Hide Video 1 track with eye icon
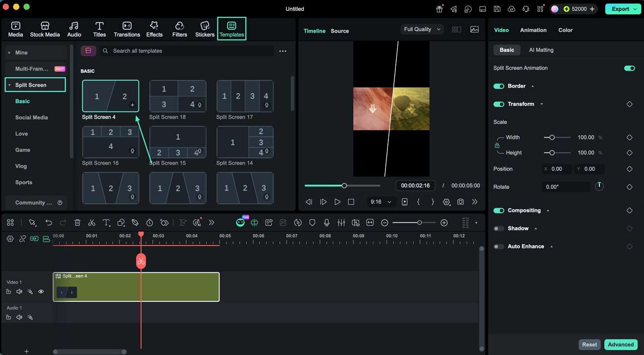The width and height of the screenshot is (644, 355). (x=41, y=292)
